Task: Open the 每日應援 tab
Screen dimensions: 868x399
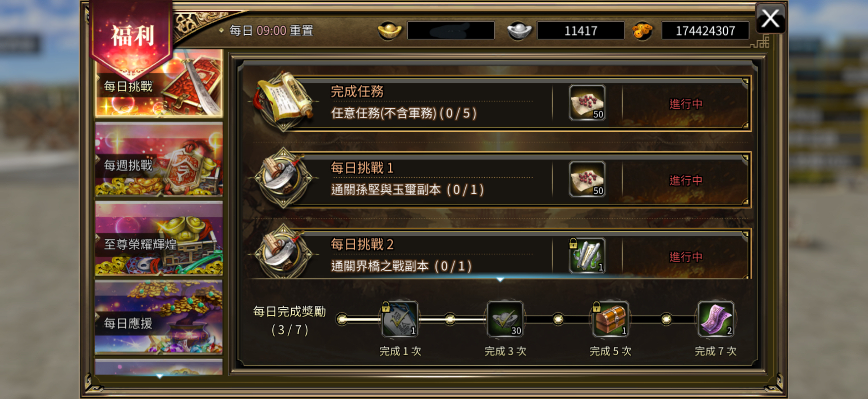Action: (x=159, y=317)
